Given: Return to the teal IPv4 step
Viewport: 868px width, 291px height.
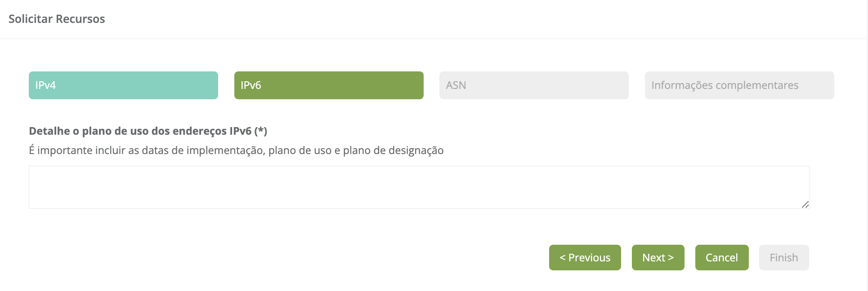Looking at the screenshot, I should (x=123, y=85).
